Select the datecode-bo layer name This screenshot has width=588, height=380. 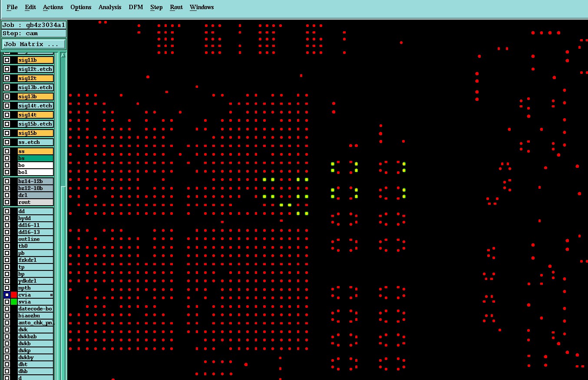36,309
